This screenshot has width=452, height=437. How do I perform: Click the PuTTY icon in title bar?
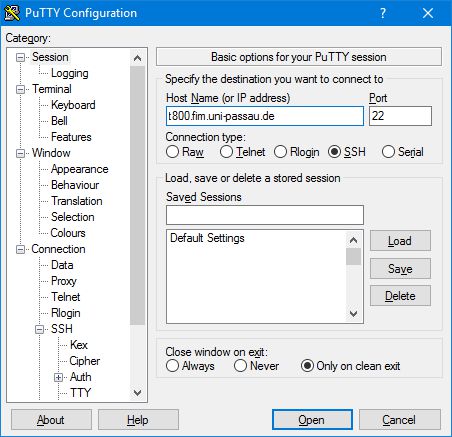[12, 13]
